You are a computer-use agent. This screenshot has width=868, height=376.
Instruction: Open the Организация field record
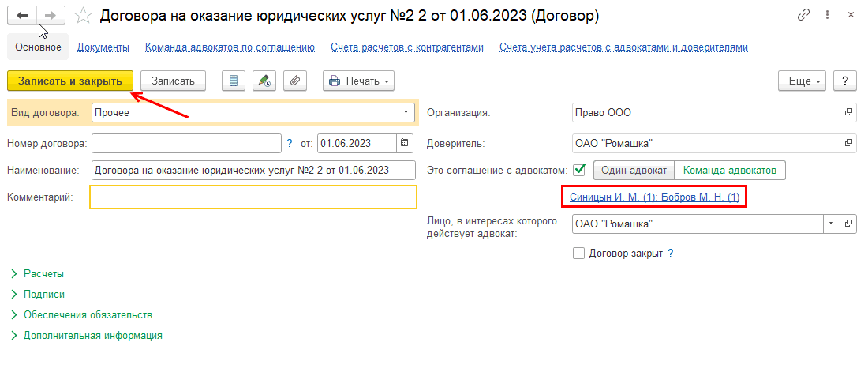(x=848, y=112)
